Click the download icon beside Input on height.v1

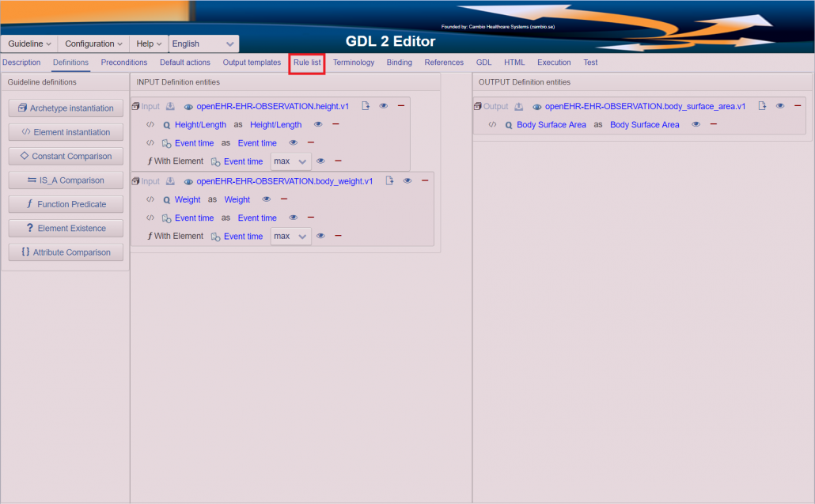(x=170, y=106)
